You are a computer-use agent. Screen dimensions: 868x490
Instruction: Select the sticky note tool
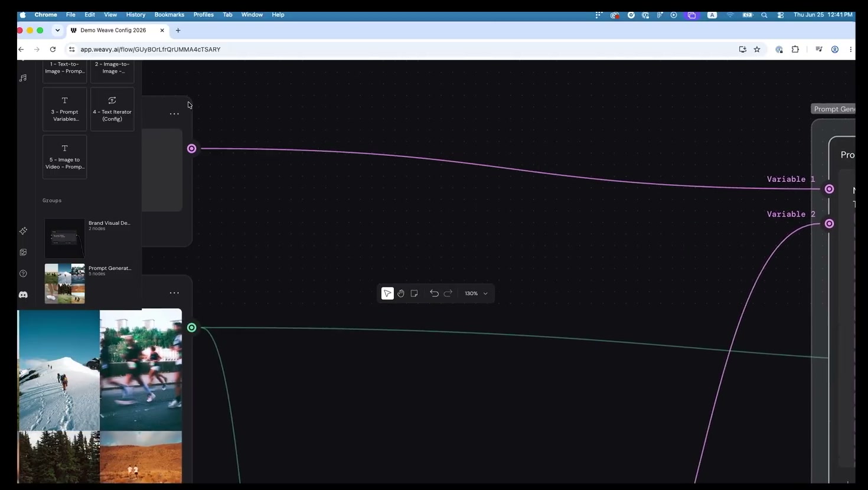[414, 293]
